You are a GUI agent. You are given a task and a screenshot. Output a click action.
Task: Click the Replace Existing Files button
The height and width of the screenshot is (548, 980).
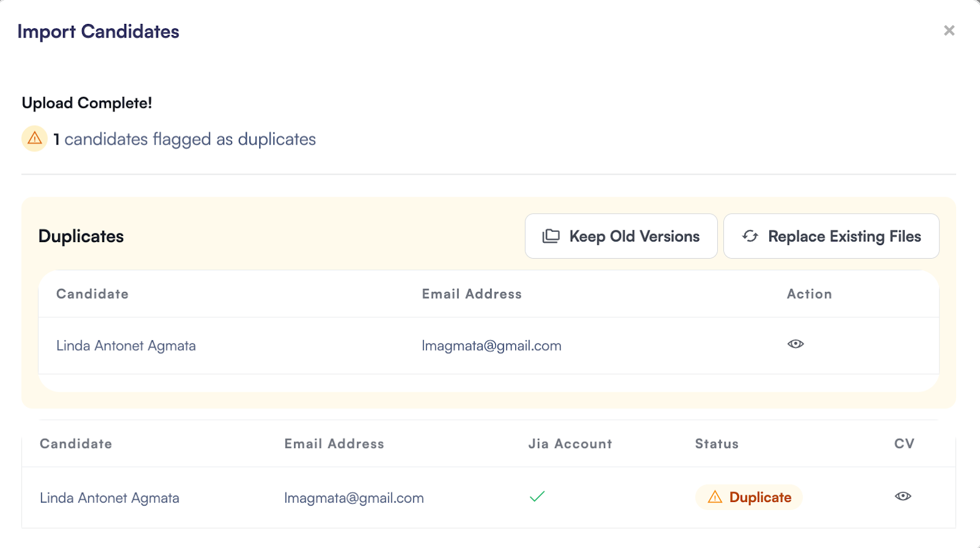coord(831,236)
